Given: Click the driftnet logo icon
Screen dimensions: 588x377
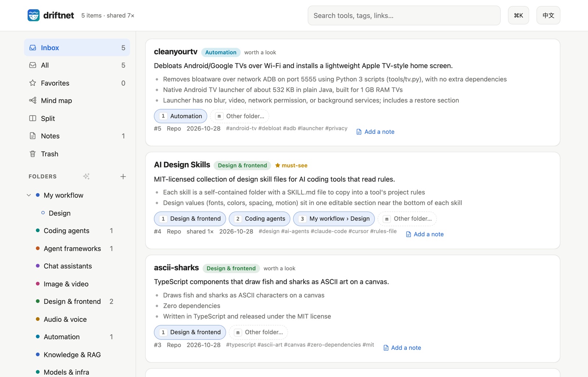Looking at the screenshot, I should coord(33,15).
